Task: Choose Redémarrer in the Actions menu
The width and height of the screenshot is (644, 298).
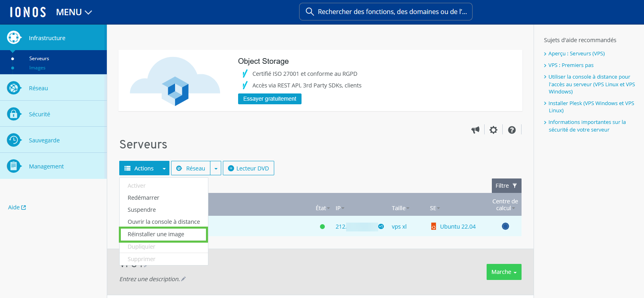Action: (x=143, y=198)
